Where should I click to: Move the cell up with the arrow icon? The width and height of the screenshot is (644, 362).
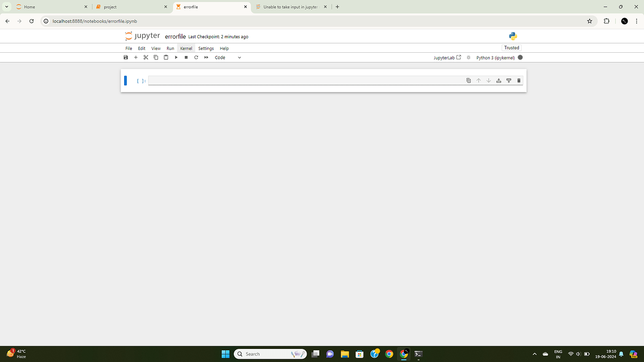click(478, 81)
